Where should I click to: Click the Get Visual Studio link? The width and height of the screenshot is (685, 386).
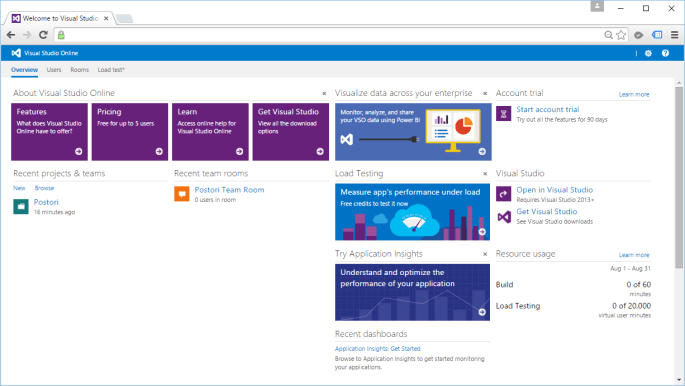click(x=547, y=211)
